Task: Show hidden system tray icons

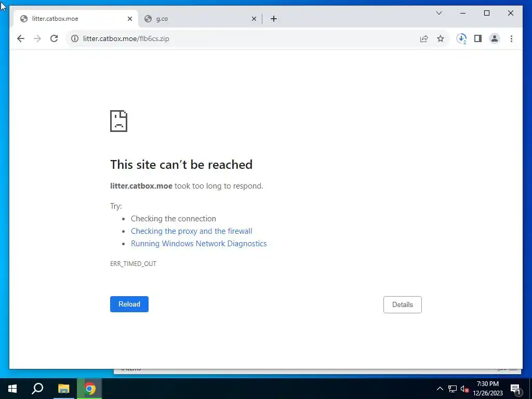Action: (440, 389)
